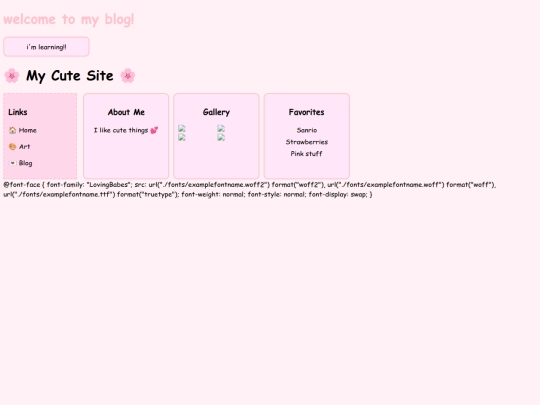Select the top-left Gallery broken image
Screen dimensions: 540x405
(x=182, y=128)
